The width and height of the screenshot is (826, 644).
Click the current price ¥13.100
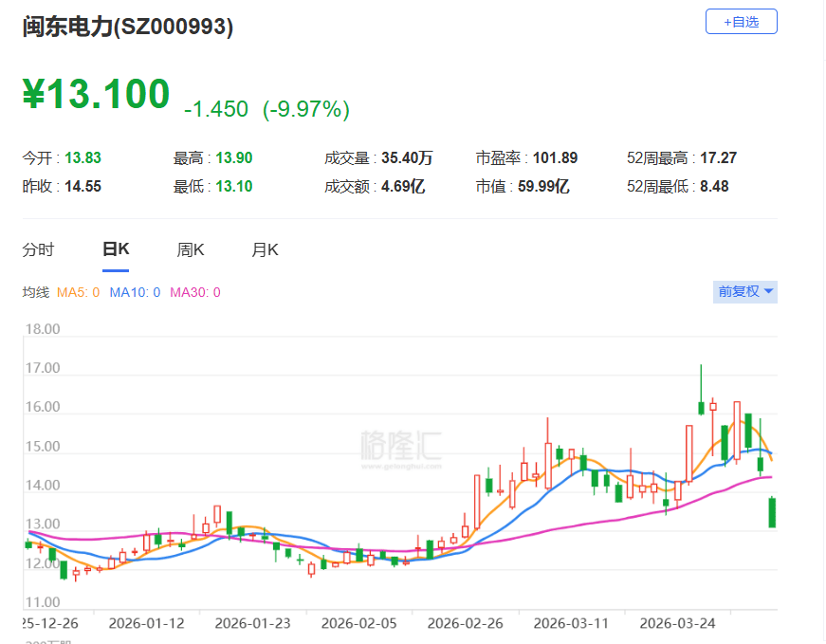[x=97, y=94]
